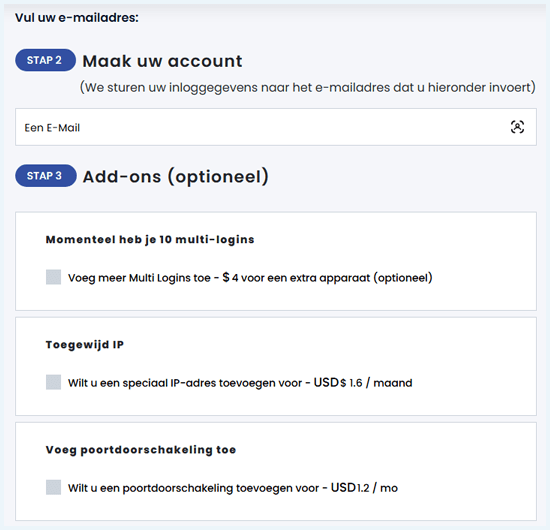
Task: Click the contact autofill icon in email field
Action: click(517, 127)
